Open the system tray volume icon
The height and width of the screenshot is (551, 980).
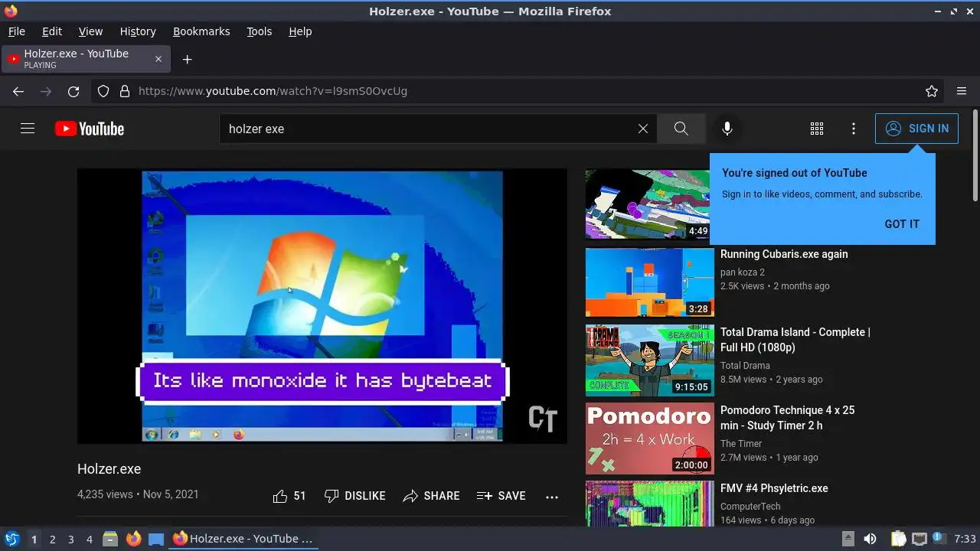(870, 539)
